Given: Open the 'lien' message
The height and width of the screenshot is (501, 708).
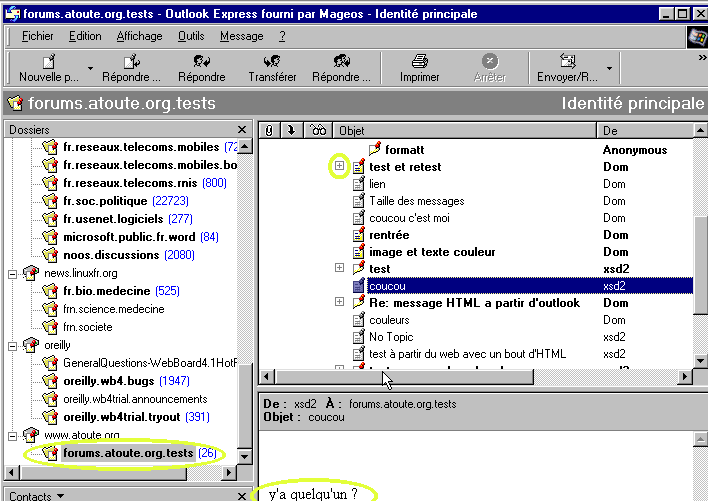Looking at the screenshot, I should 377,184.
